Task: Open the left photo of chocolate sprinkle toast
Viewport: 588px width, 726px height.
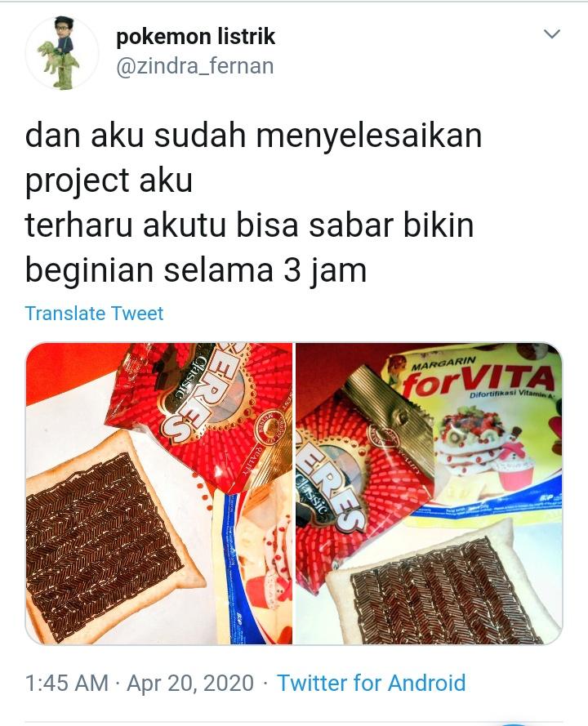Action: click(x=158, y=493)
